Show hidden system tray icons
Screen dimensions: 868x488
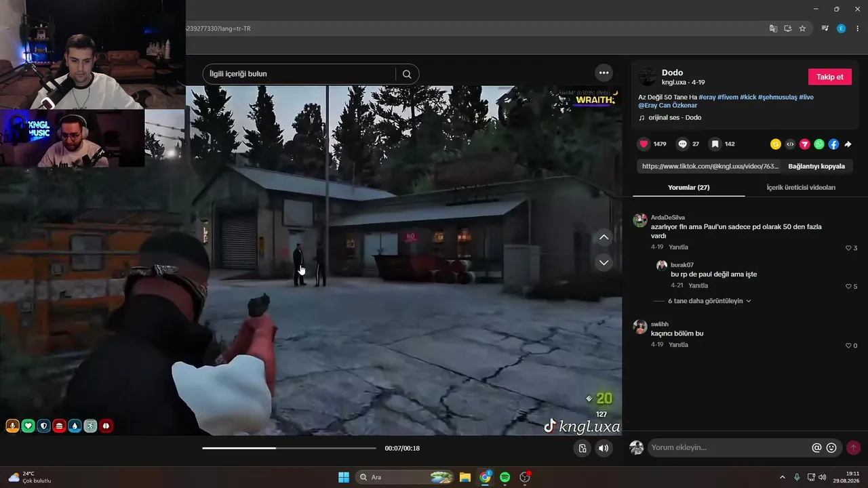pyautogui.click(x=782, y=477)
